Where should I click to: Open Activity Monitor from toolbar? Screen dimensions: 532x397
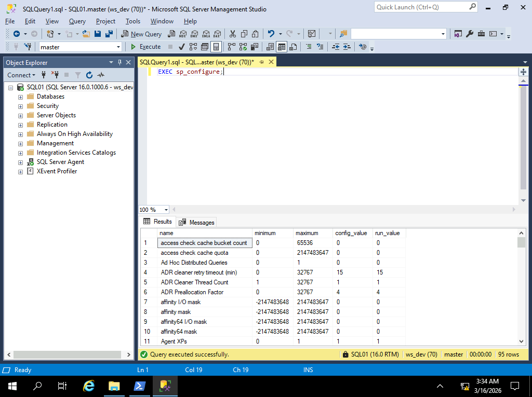click(x=312, y=34)
